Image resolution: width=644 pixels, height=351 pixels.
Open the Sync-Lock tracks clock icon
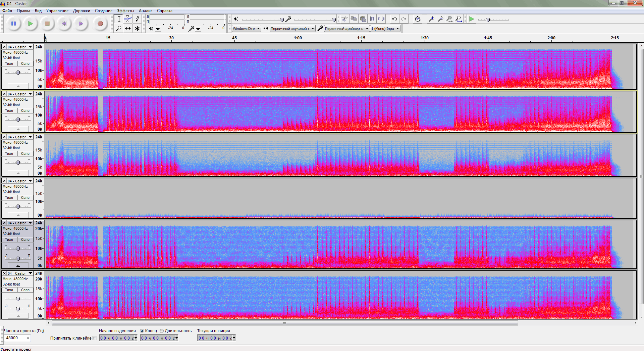click(x=418, y=19)
